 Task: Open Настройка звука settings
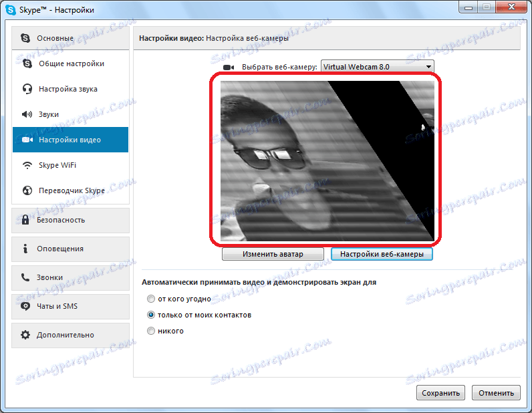coord(71,89)
